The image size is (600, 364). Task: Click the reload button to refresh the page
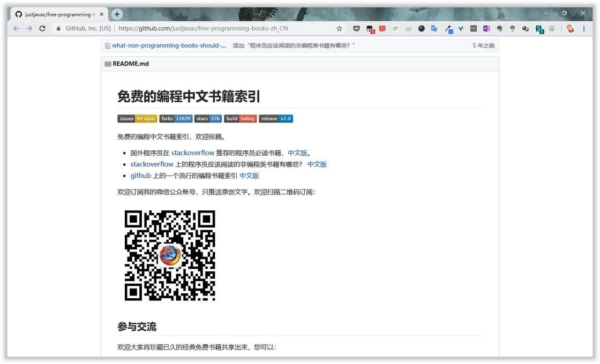coord(42,28)
